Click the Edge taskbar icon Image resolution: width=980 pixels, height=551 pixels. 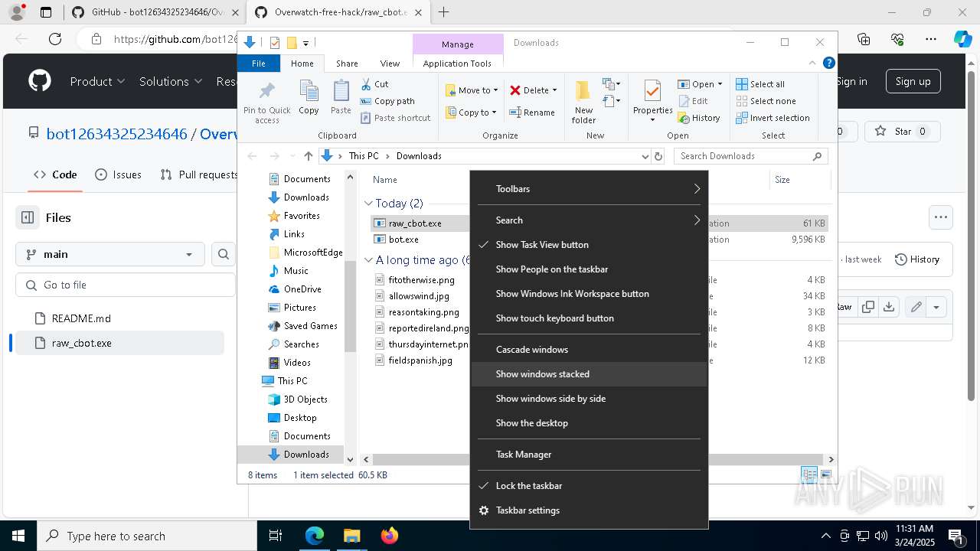pyautogui.click(x=315, y=536)
